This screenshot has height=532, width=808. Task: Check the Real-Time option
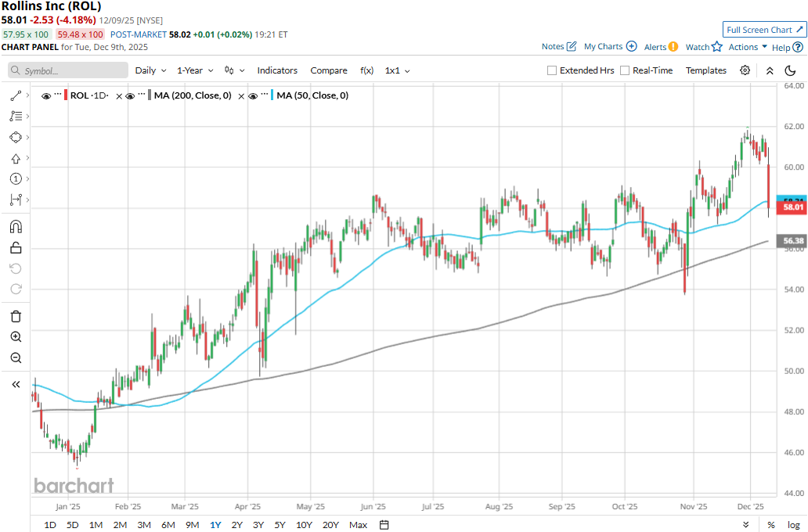[x=625, y=70]
